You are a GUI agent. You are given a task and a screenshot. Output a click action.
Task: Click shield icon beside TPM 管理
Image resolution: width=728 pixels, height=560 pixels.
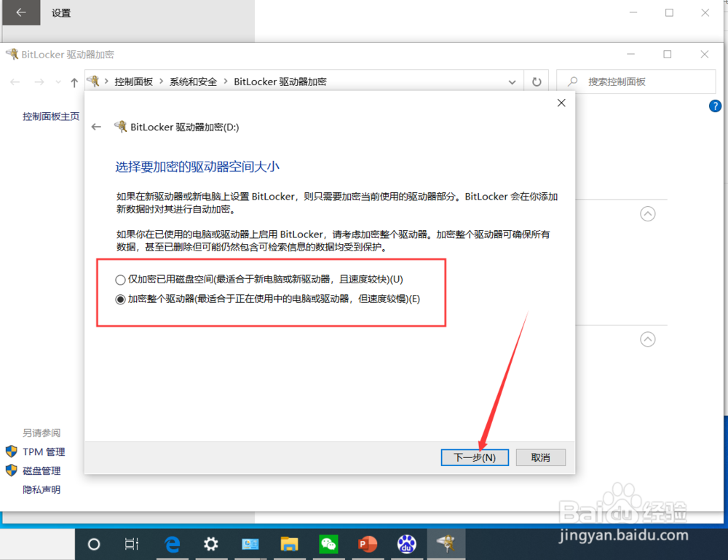pos(12,451)
